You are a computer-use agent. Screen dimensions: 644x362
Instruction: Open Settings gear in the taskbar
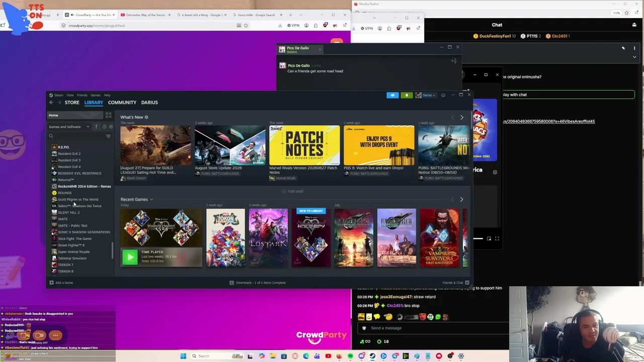[x=461, y=356]
